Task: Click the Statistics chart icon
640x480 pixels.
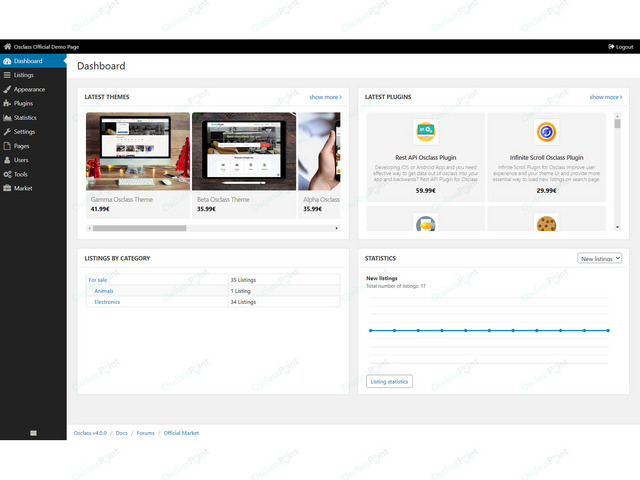Action: click(7, 118)
